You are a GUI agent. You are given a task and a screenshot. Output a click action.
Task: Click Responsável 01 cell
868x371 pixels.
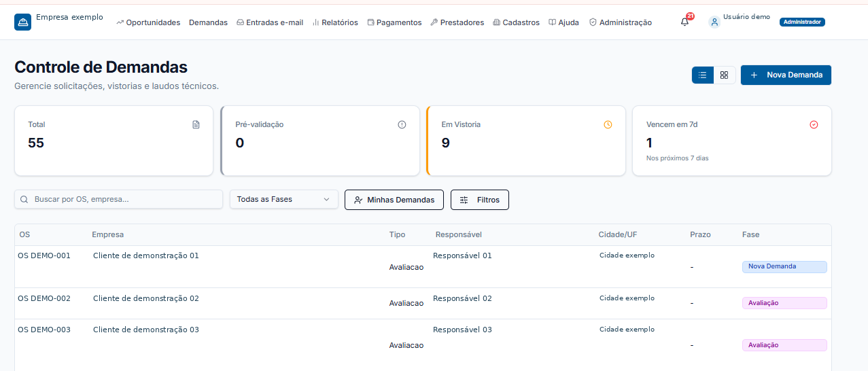click(462, 255)
